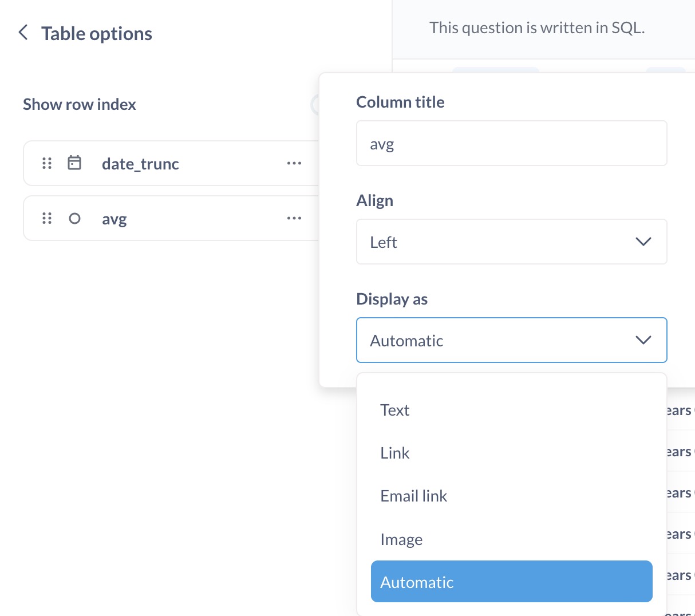Click the drag handle for avg column

(x=47, y=219)
